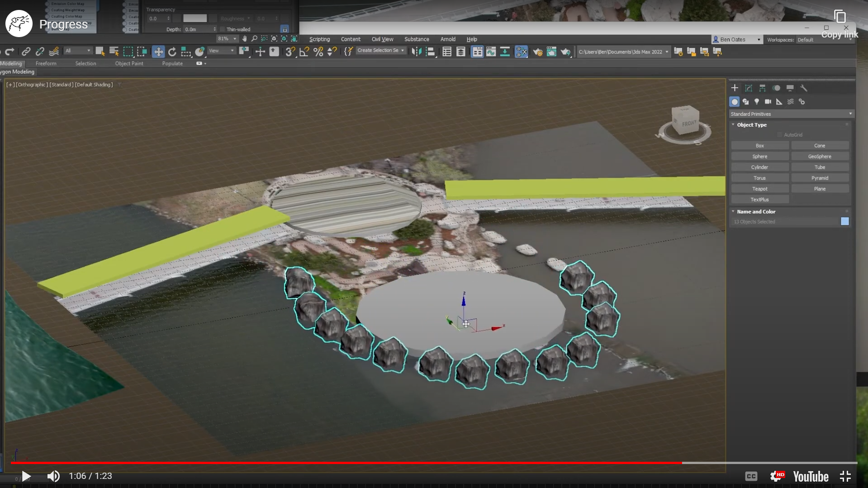Click the Render Production teapot icon
This screenshot has height=488, width=868.
(565, 52)
